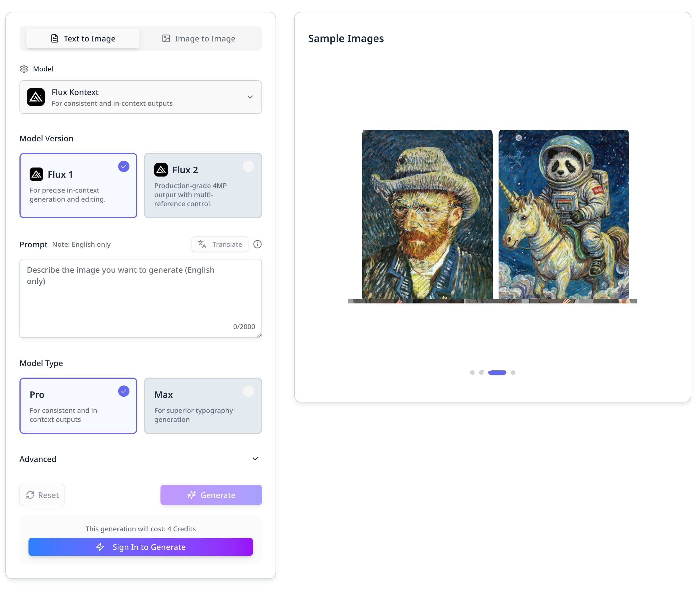
Task: Open the prompt info tooltip icon
Action: click(257, 244)
